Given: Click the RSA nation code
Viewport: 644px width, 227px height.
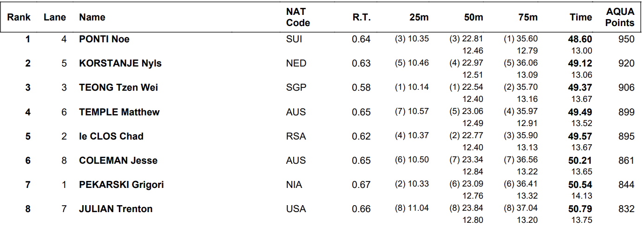Looking at the screenshot, I should pyautogui.click(x=296, y=136).
